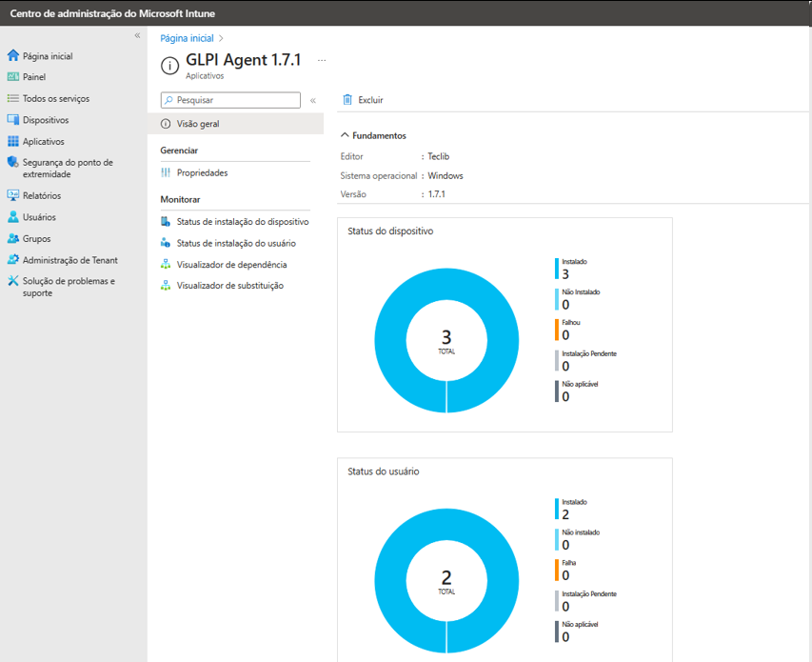Click the blue Instalado swatch in device status

coord(557,269)
